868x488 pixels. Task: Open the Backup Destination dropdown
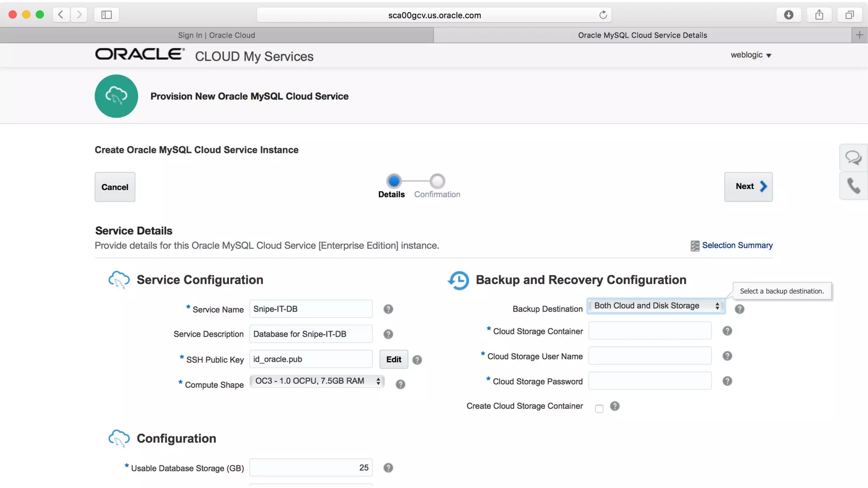[x=656, y=306]
